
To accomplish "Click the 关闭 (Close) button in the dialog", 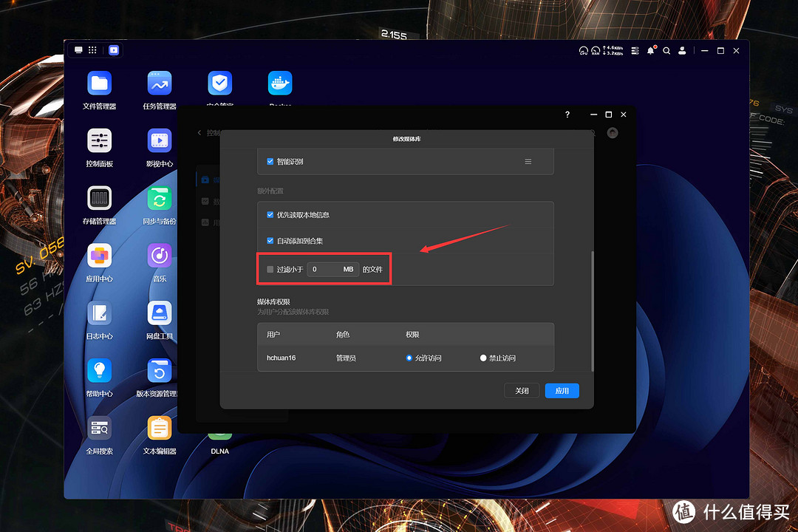I will point(522,390).
